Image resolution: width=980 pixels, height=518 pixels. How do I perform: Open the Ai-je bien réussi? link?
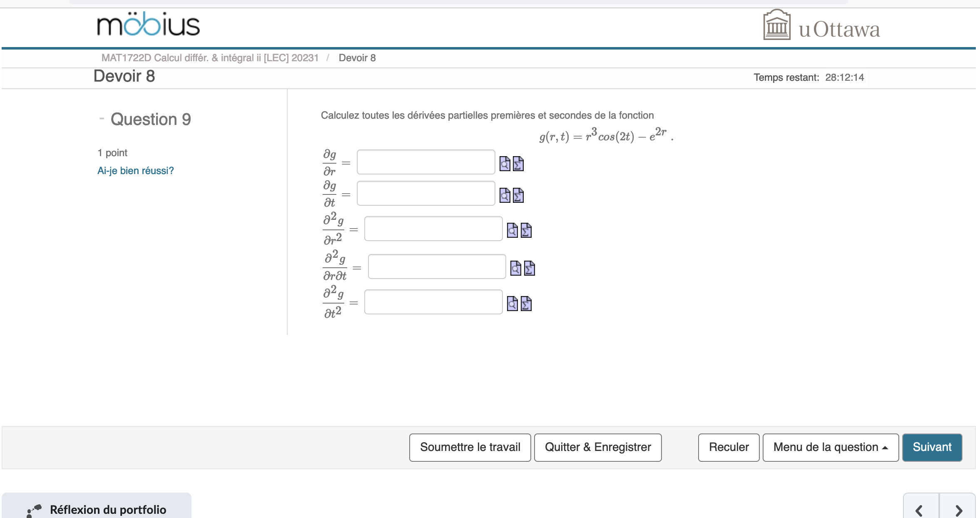click(136, 170)
